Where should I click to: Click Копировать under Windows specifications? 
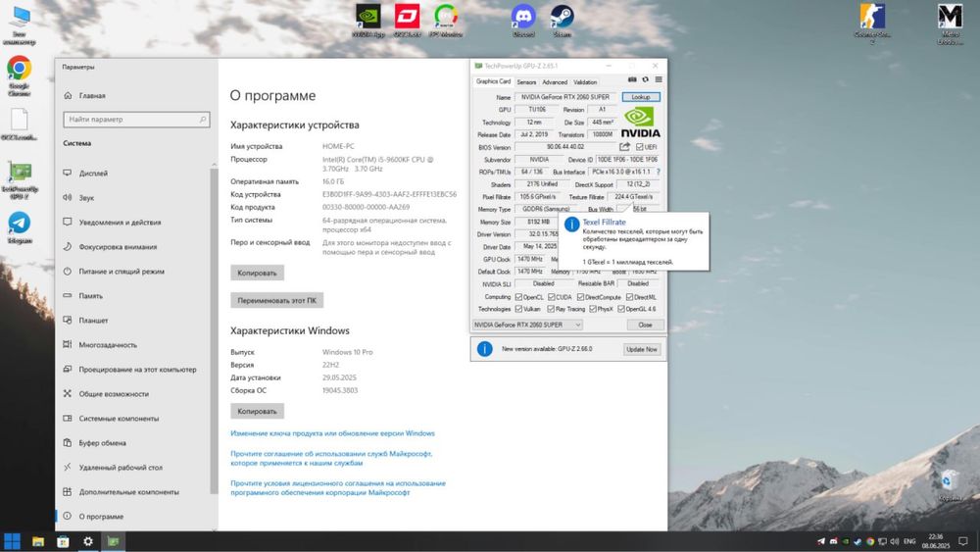tap(257, 411)
